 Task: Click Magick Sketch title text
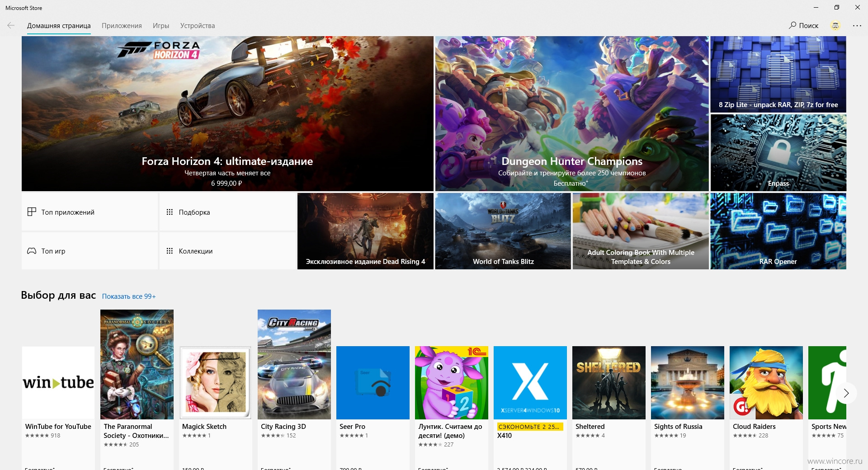(x=204, y=427)
